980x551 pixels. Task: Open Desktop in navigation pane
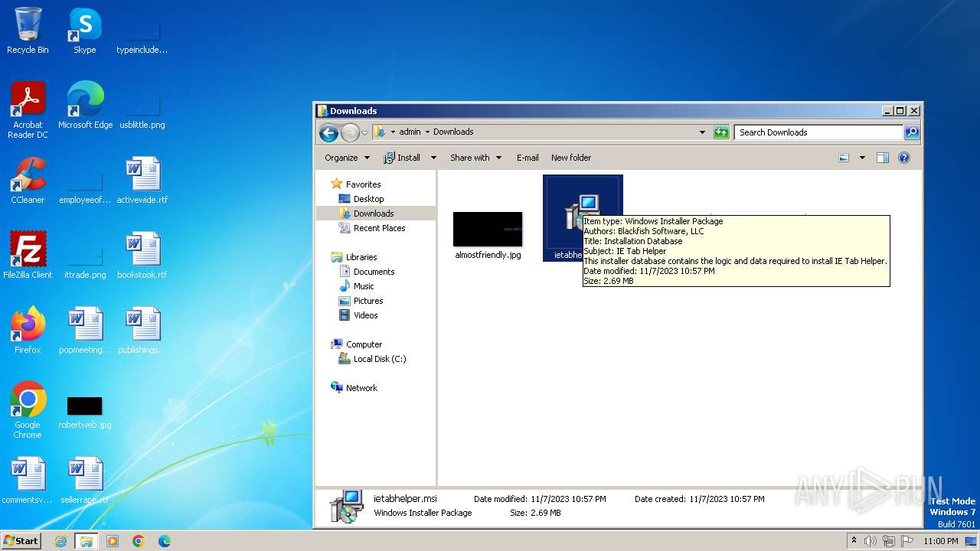(x=368, y=199)
